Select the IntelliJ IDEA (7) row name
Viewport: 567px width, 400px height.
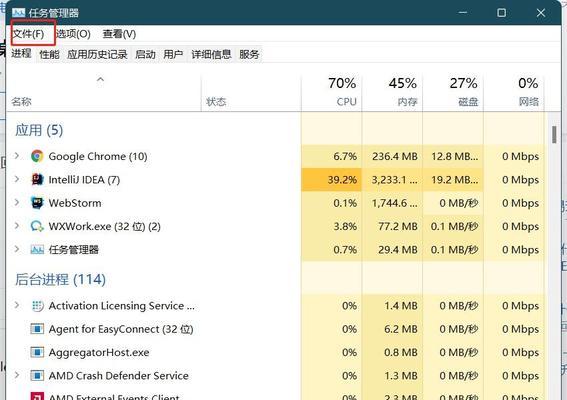click(84, 180)
